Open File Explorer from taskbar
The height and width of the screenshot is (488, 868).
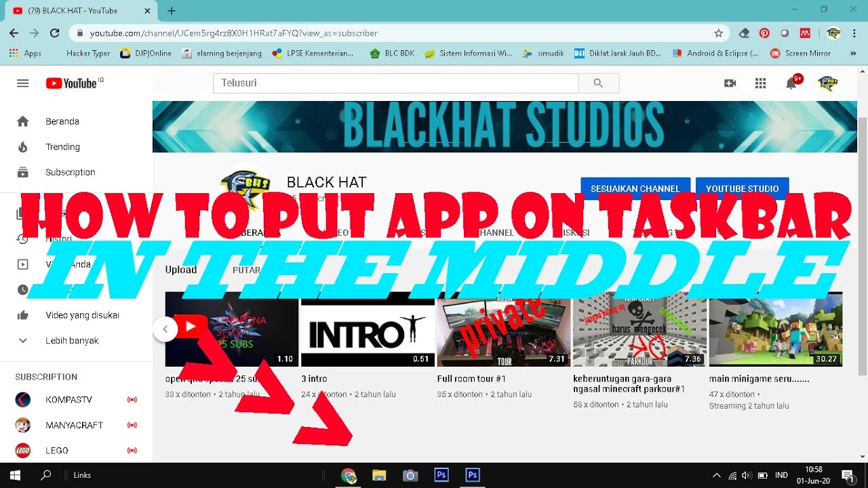click(379, 475)
